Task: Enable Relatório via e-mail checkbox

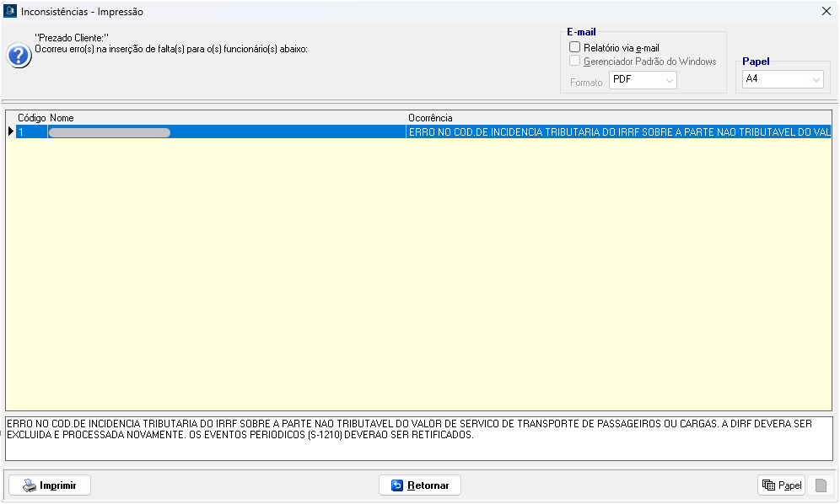Action: coord(574,47)
